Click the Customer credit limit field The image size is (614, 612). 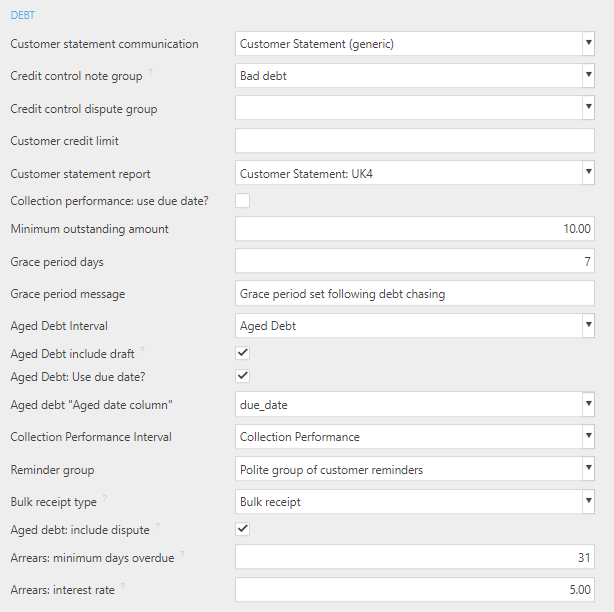415,141
